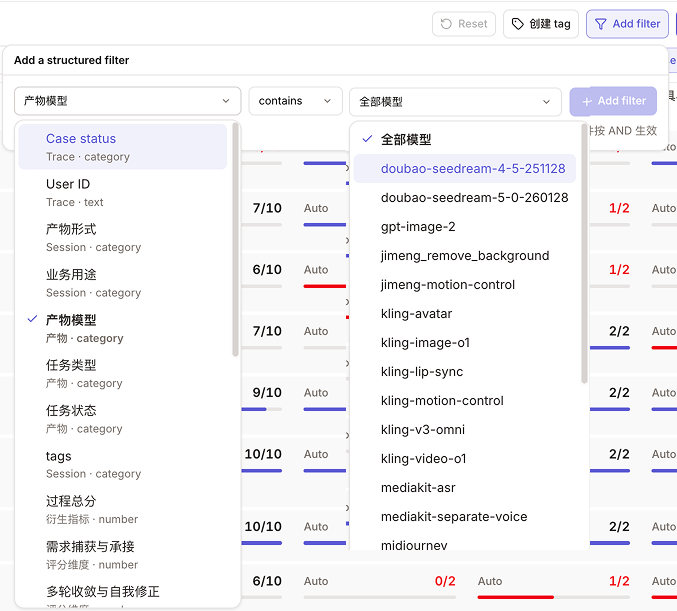Click the chevron arrow of 全部模型 dropdown
Viewport: 677px width, 611px height.
point(546,102)
